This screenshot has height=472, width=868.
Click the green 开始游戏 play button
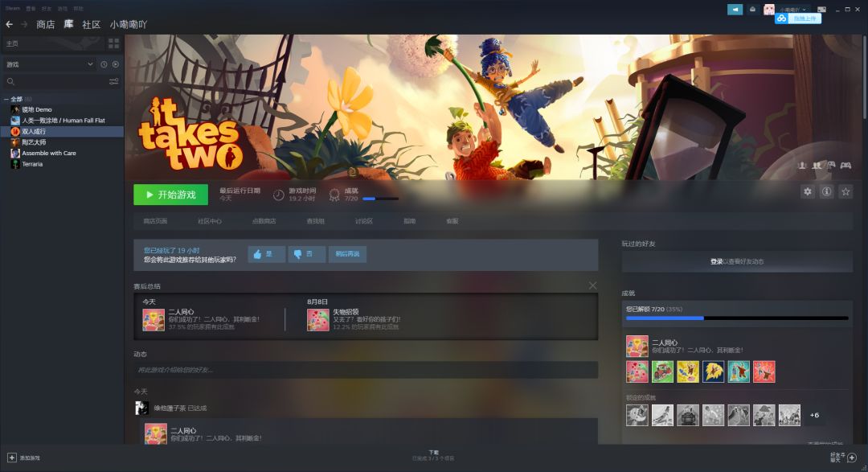coord(170,195)
